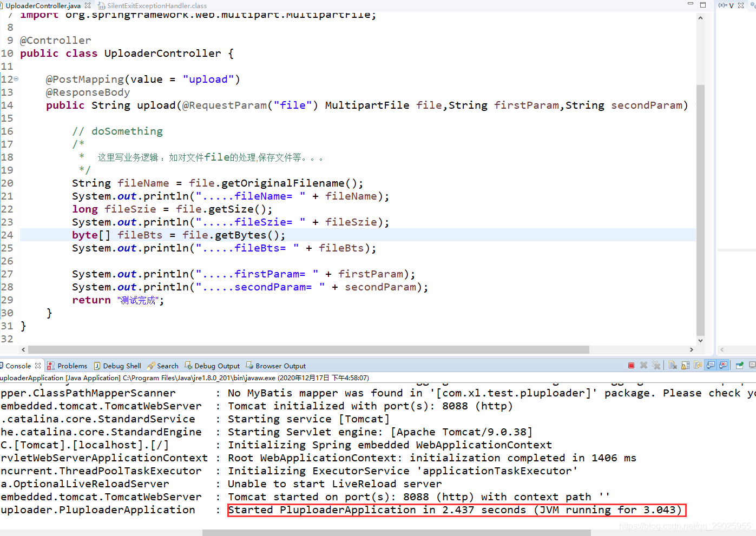This screenshot has width=756, height=536.
Task: Select the Console view tab
Action: tap(18, 366)
